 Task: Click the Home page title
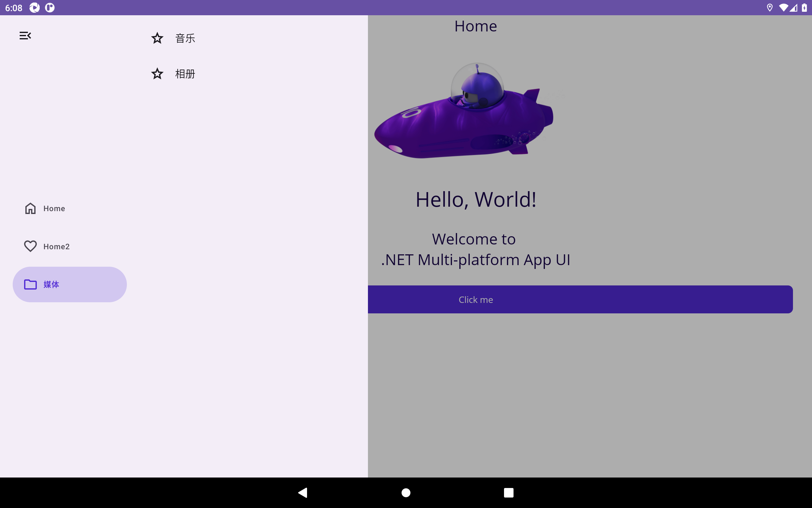[x=475, y=26]
